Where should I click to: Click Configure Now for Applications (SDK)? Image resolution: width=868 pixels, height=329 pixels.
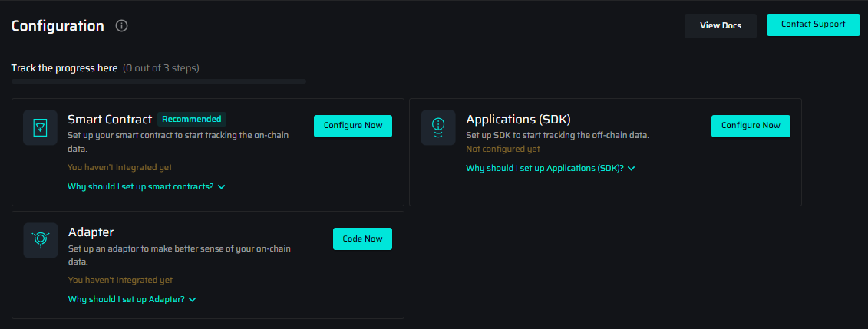(750, 126)
